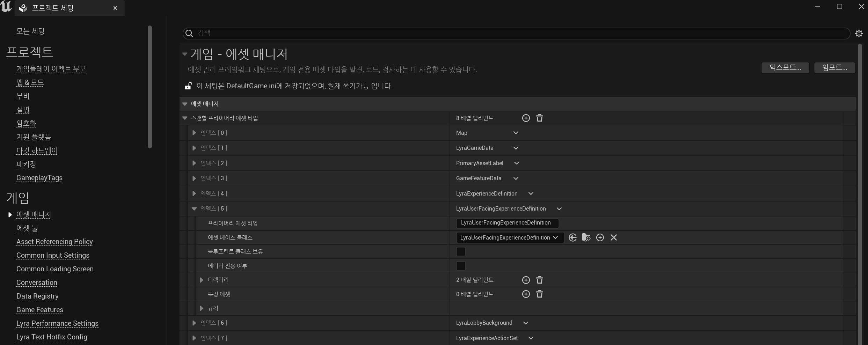Click the settings gear icon beside search

[x=859, y=33]
